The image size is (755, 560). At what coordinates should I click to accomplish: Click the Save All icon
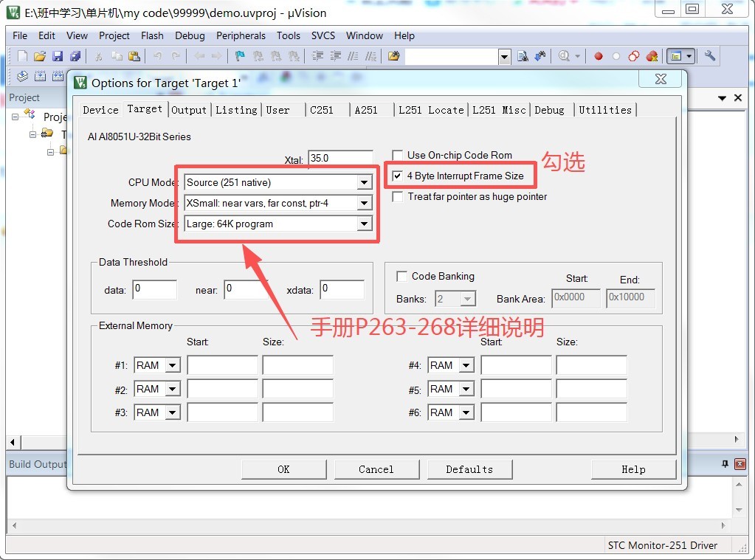[x=75, y=56]
